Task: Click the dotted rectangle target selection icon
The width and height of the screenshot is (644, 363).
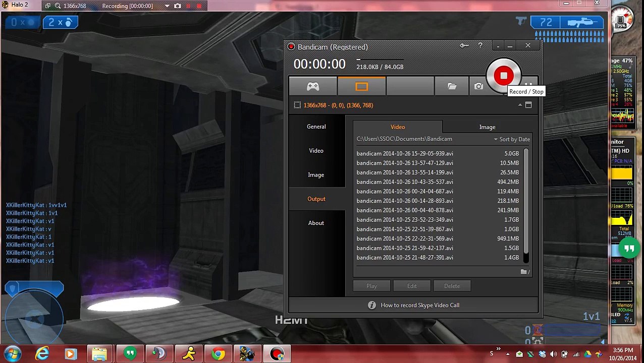Action: (x=297, y=105)
